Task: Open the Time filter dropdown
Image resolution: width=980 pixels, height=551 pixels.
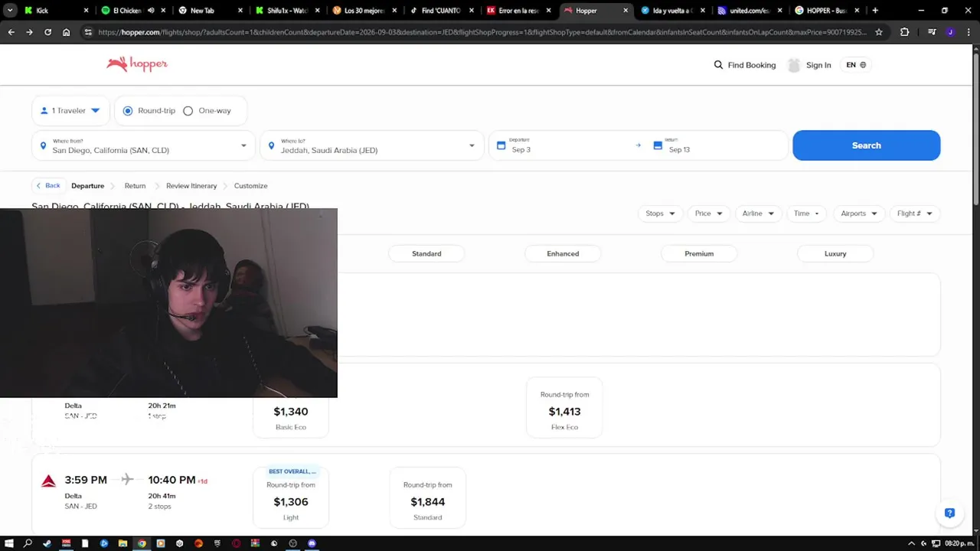Action: pyautogui.click(x=806, y=214)
